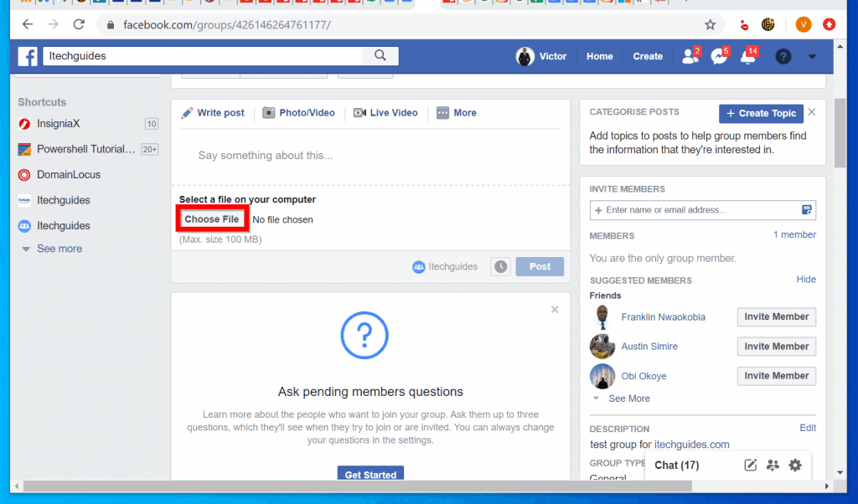This screenshot has height=504, width=858.
Task: Click the red upload extension icon
Action: (829, 24)
